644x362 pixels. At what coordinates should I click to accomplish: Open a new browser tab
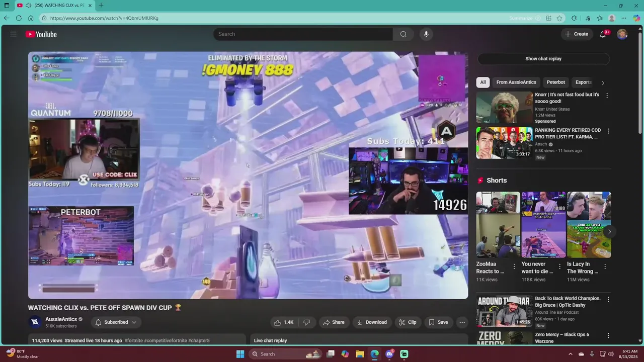[101, 6]
